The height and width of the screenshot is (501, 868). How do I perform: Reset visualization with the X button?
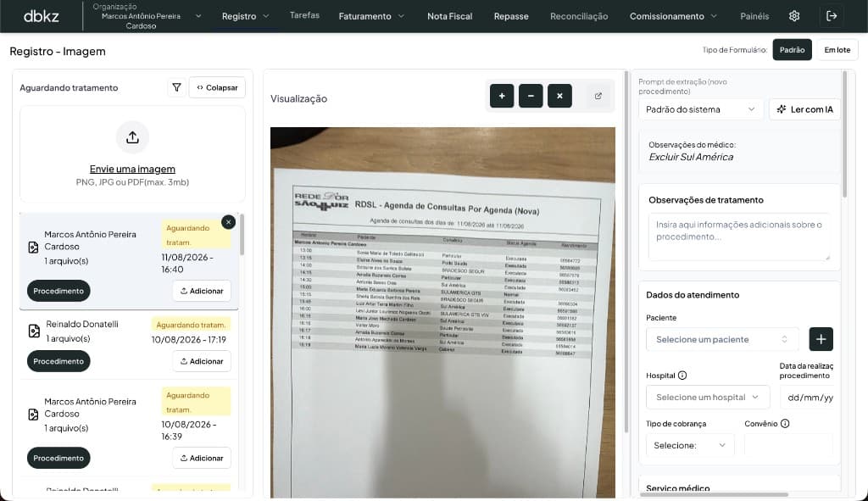pos(559,96)
